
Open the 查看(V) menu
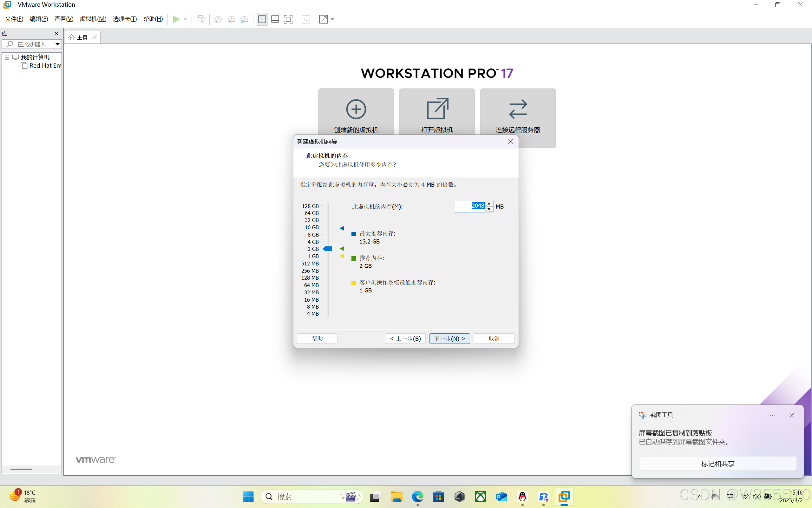64,19
